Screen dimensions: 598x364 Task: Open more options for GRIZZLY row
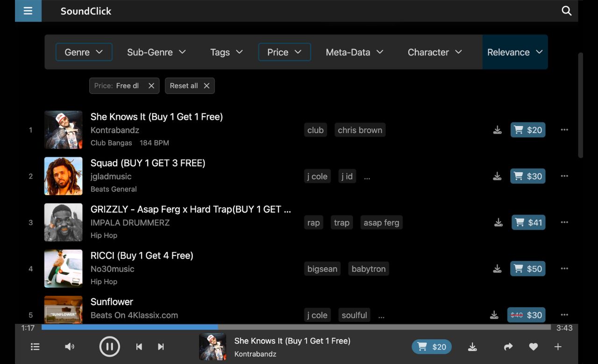[x=564, y=223]
